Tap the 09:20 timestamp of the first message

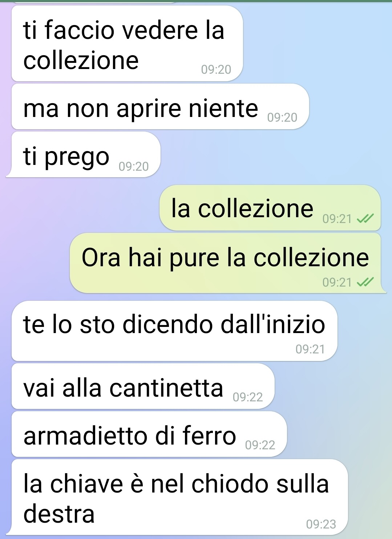tap(216, 69)
